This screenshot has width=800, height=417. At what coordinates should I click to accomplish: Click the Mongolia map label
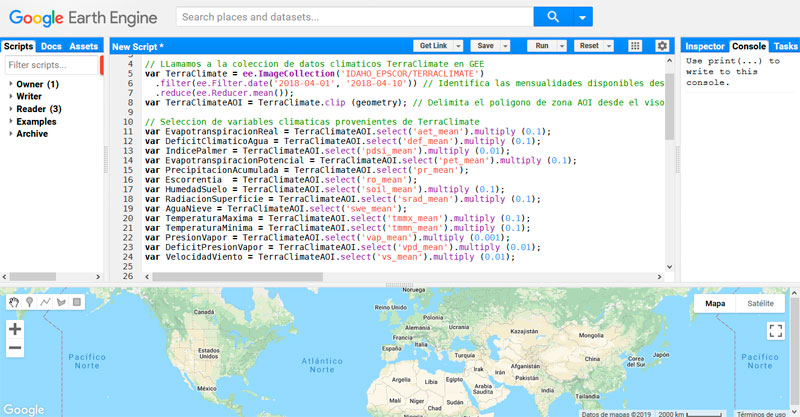point(591,335)
